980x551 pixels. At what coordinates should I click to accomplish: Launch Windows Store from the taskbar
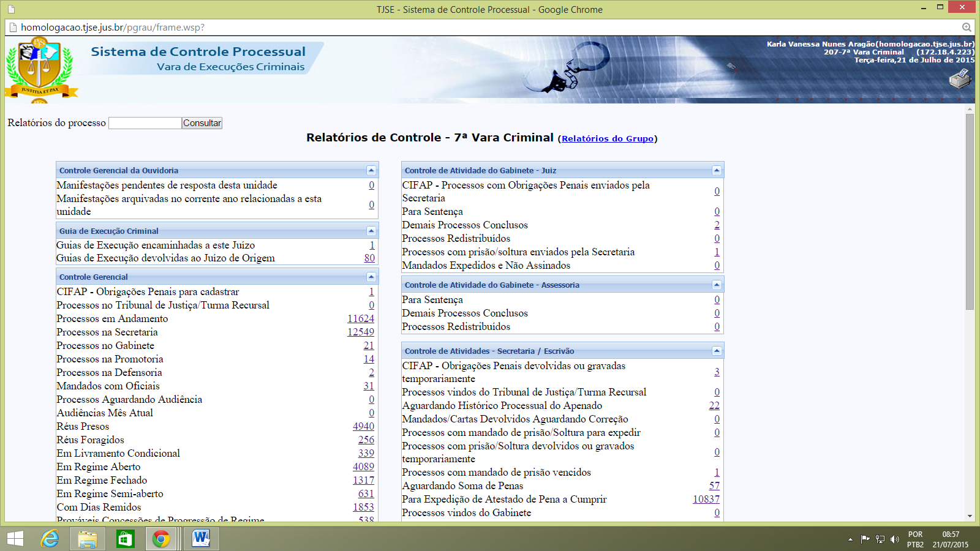[125, 539]
